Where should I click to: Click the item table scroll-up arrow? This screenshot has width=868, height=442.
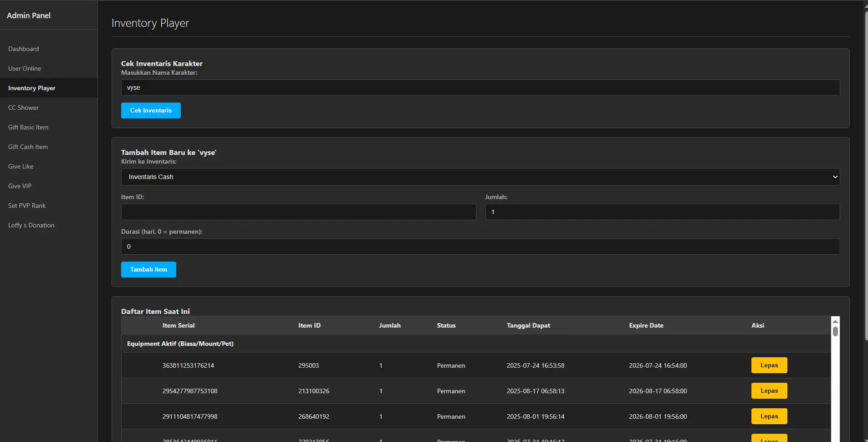[835, 321]
